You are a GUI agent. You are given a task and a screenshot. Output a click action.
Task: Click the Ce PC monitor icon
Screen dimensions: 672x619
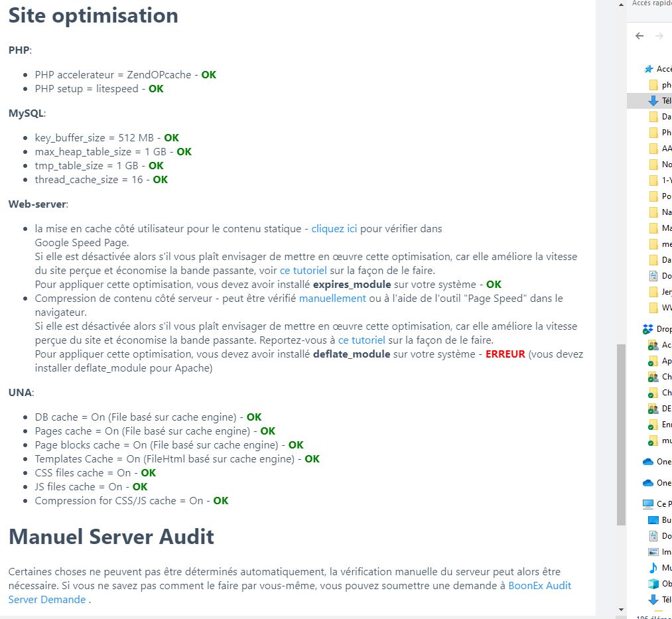pos(648,504)
